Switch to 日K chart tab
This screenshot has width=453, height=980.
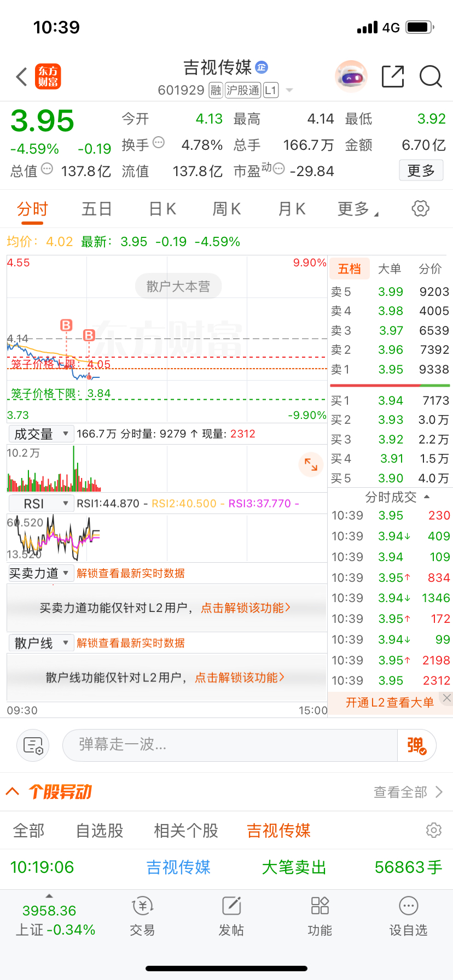162,209
